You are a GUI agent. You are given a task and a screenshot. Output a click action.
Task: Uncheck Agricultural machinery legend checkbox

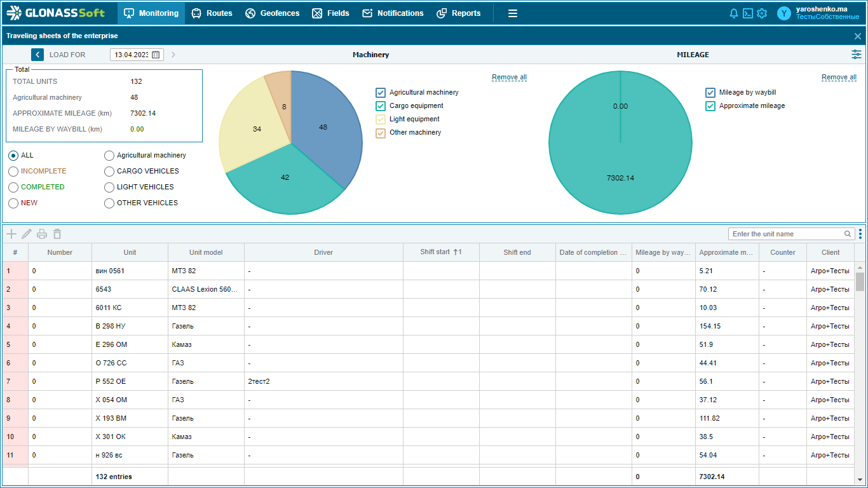[381, 93]
